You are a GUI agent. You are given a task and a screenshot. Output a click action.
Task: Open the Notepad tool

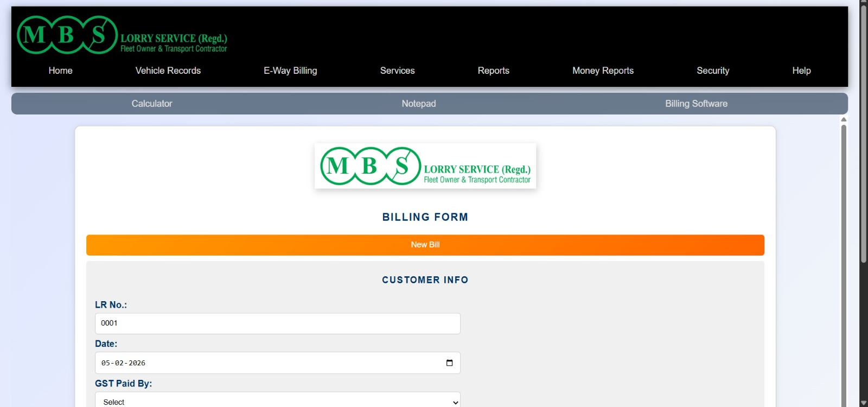[x=418, y=104]
